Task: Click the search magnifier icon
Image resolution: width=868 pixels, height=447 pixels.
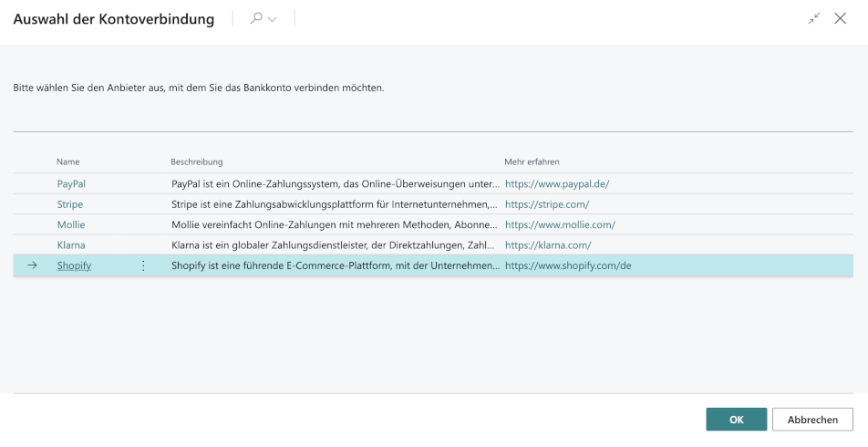Action: coord(256,18)
